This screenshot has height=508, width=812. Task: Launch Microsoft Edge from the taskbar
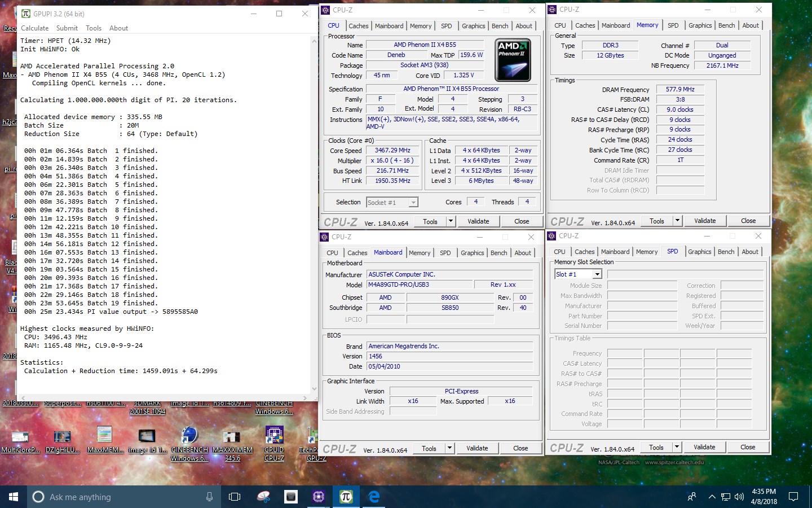[x=374, y=497]
